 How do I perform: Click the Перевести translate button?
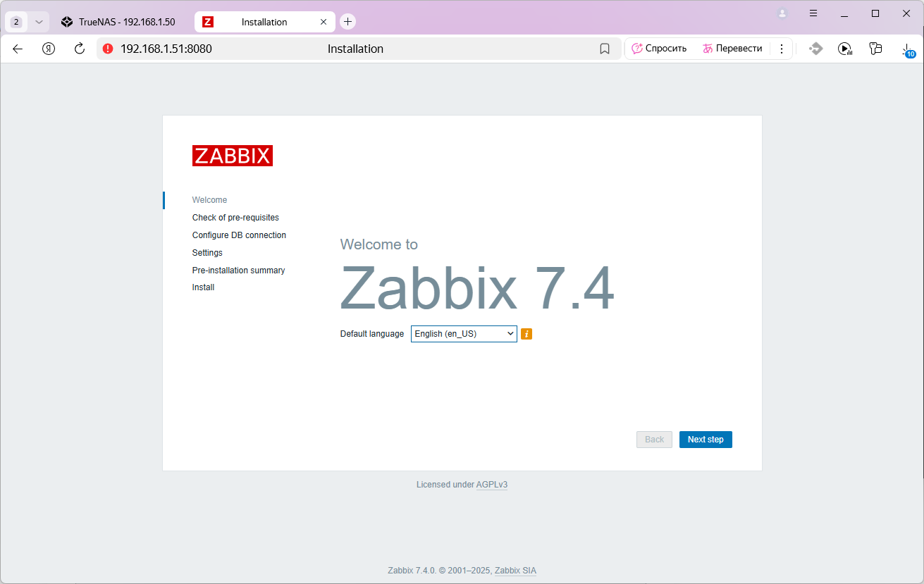point(732,49)
